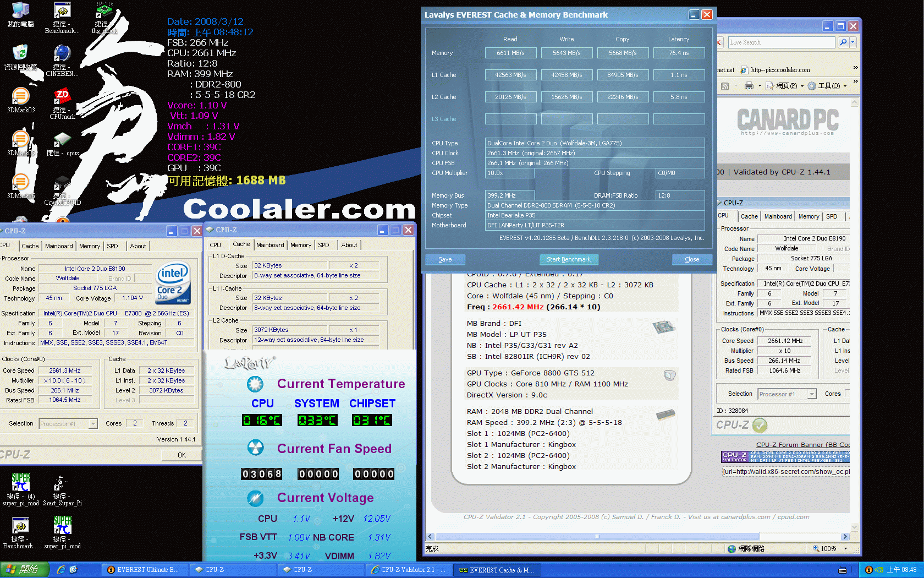Select the CPU tab in the middle CPU-Z window
Viewport: 924px width, 578px height.
point(216,245)
